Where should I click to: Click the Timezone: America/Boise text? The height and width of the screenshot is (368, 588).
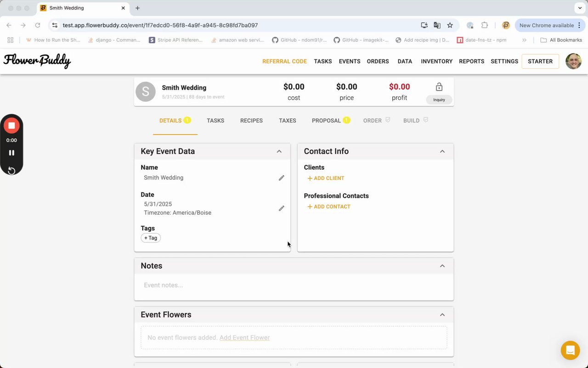pyautogui.click(x=178, y=213)
